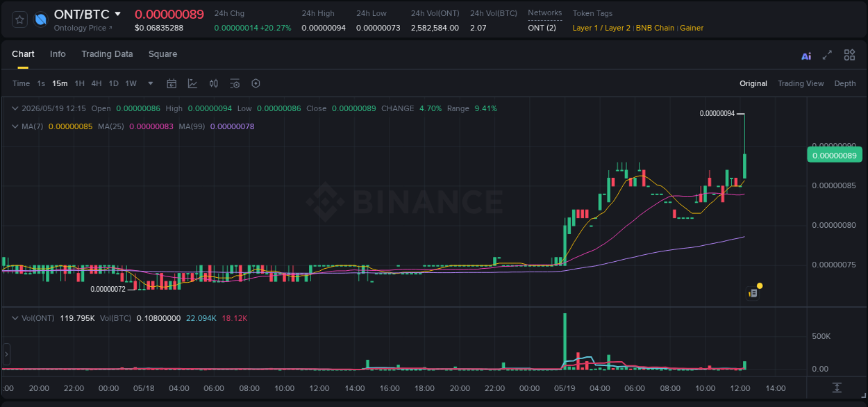Click the MA(99) purple value 0.00000078
Image resolution: width=868 pixels, height=407 pixels.
pyautogui.click(x=232, y=126)
